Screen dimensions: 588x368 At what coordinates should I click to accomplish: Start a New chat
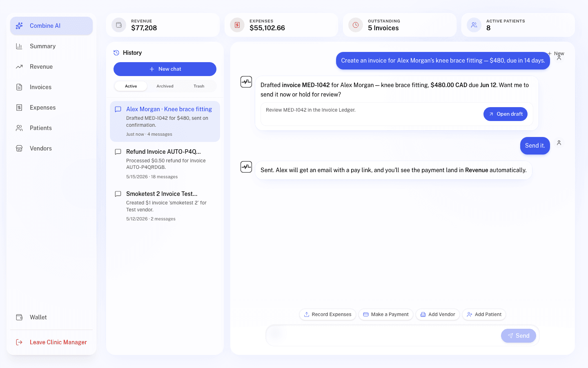165,69
